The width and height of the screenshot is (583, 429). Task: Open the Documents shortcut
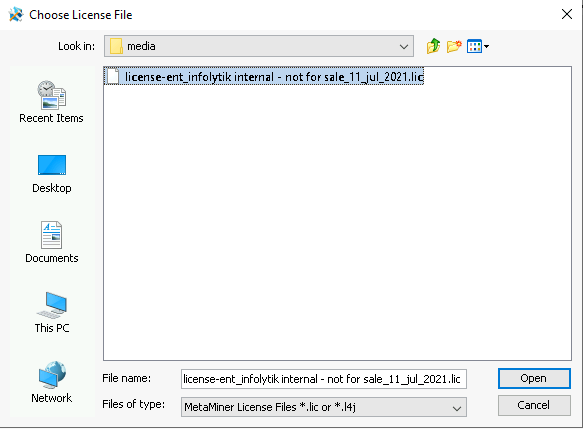click(52, 242)
